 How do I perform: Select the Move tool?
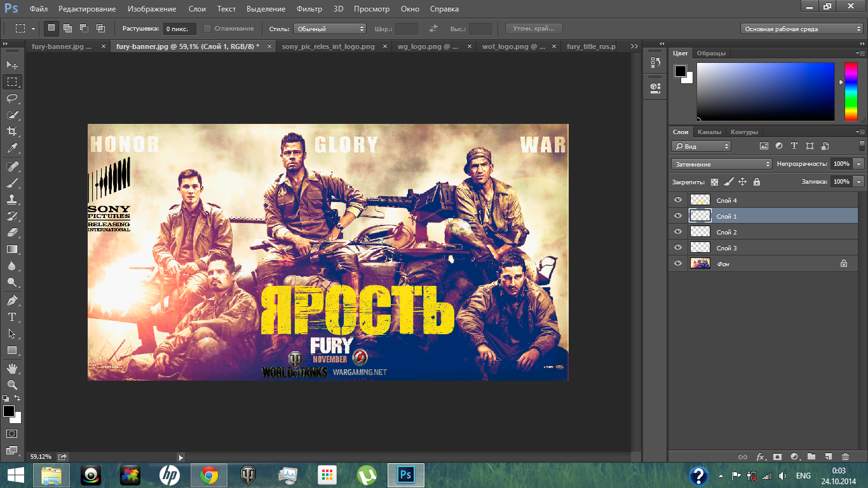tap(12, 65)
